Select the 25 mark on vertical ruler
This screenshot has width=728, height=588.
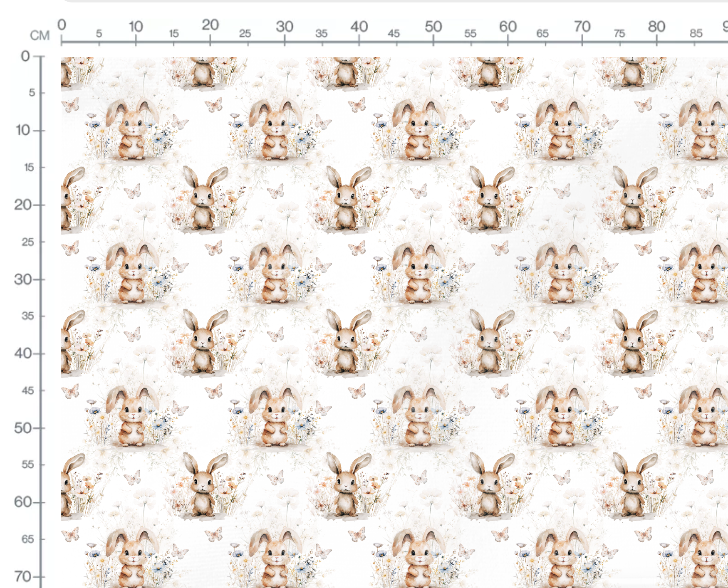[x=28, y=242]
